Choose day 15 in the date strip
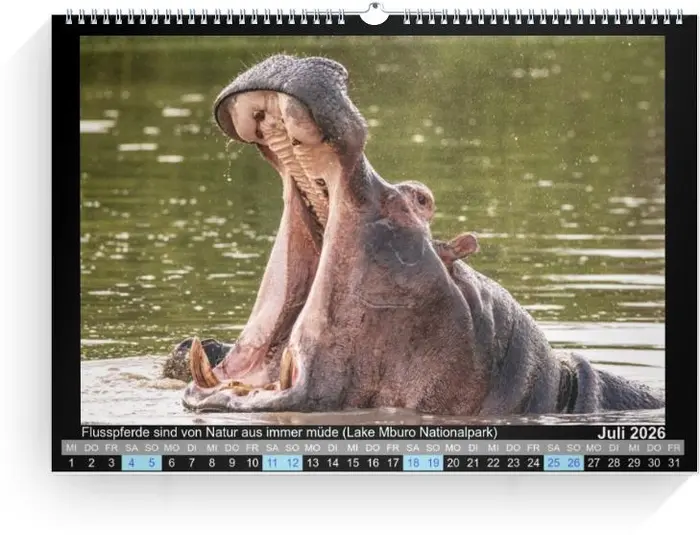700x535 pixels. tap(352, 463)
